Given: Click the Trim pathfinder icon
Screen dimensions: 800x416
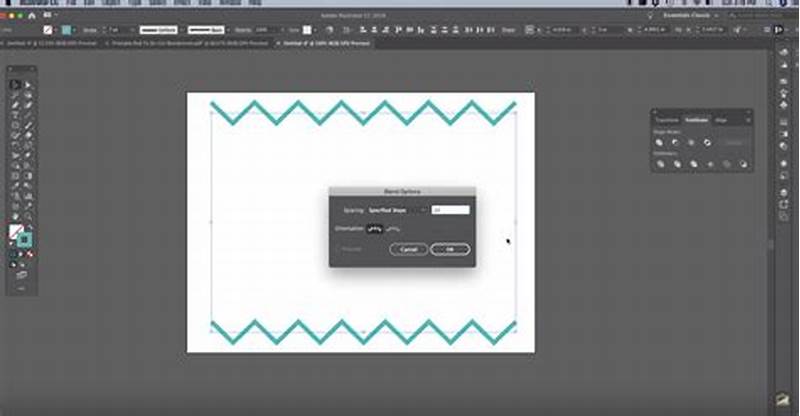Looking at the screenshot, I should [x=677, y=164].
